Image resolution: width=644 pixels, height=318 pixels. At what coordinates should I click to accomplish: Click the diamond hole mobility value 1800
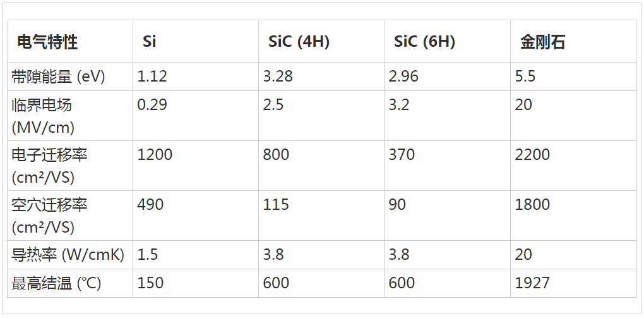pos(532,204)
